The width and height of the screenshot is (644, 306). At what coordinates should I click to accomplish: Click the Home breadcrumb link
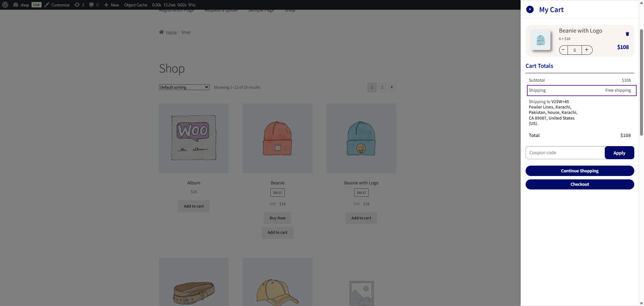point(171,32)
